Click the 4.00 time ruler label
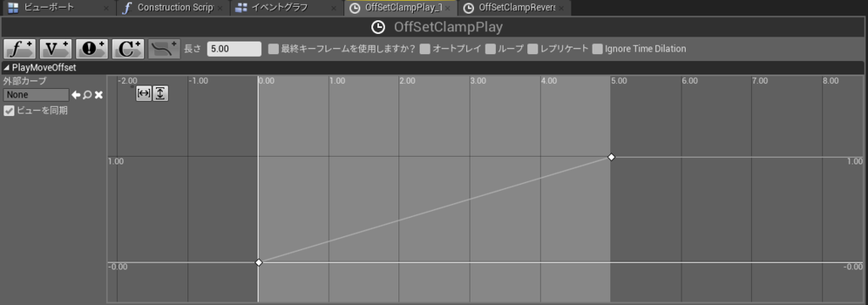The width and height of the screenshot is (868, 305). click(548, 80)
